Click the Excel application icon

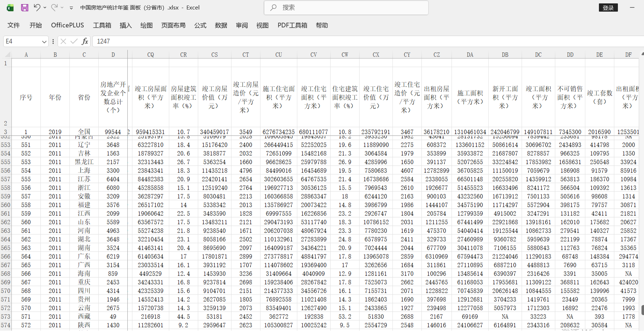pyautogui.click(x=10, y=8)
